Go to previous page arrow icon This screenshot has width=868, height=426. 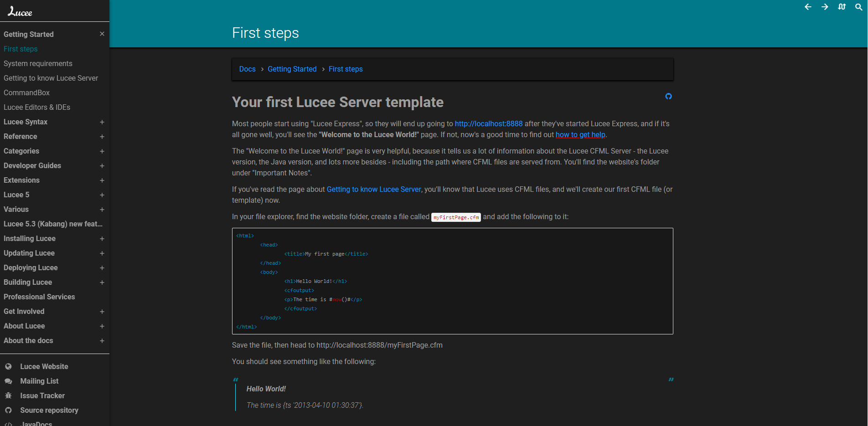pyautogui.click(x=808, y=7)
